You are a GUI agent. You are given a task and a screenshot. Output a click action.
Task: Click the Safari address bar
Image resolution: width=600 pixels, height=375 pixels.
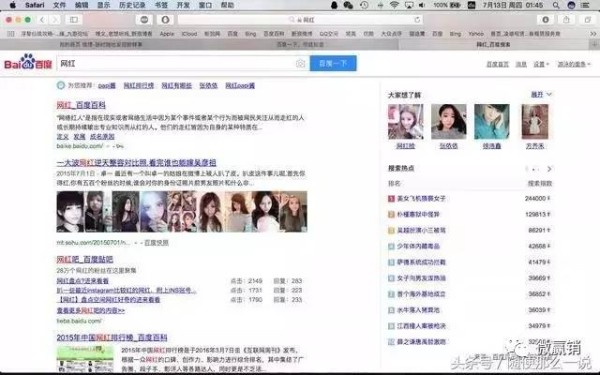point(300,20)
